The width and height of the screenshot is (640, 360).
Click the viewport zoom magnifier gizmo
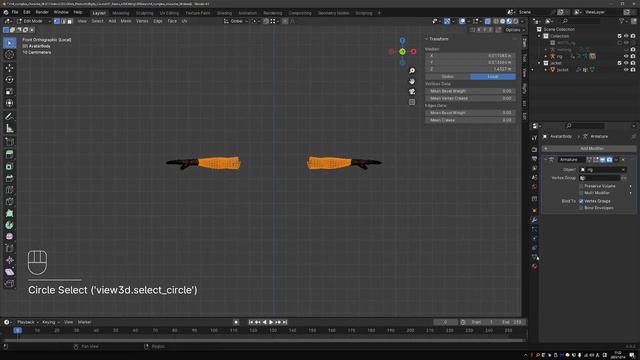tap(412, 71)
